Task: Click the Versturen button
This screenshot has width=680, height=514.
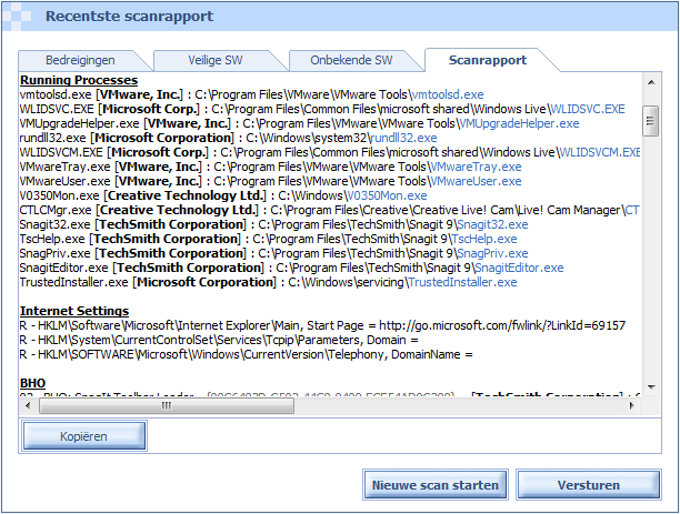Action: [x=588, y=485]
